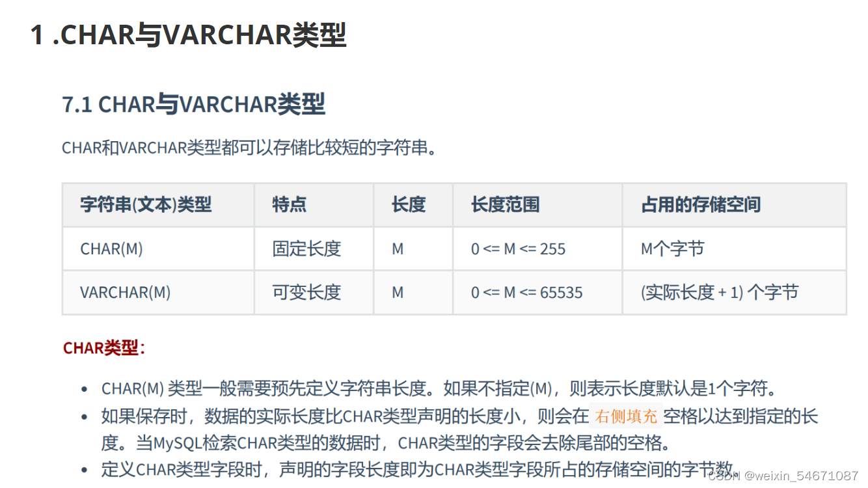Click the subheading '7.1 CHAR与VARCHAR类型'
The image size is (868, 488).
tap(193, 104)
